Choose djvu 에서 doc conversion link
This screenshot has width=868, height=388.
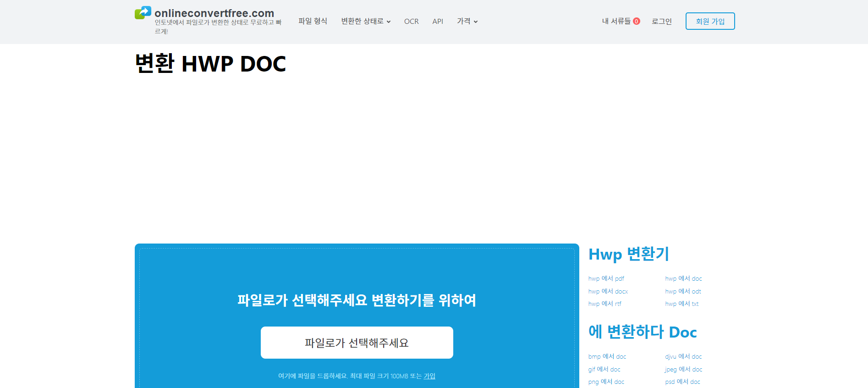[x=683, y=357]
